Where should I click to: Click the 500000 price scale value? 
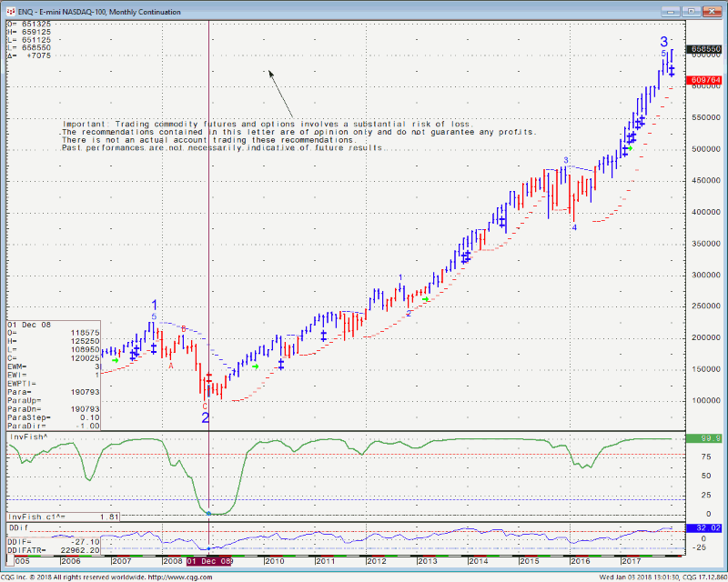pos(706,149)
